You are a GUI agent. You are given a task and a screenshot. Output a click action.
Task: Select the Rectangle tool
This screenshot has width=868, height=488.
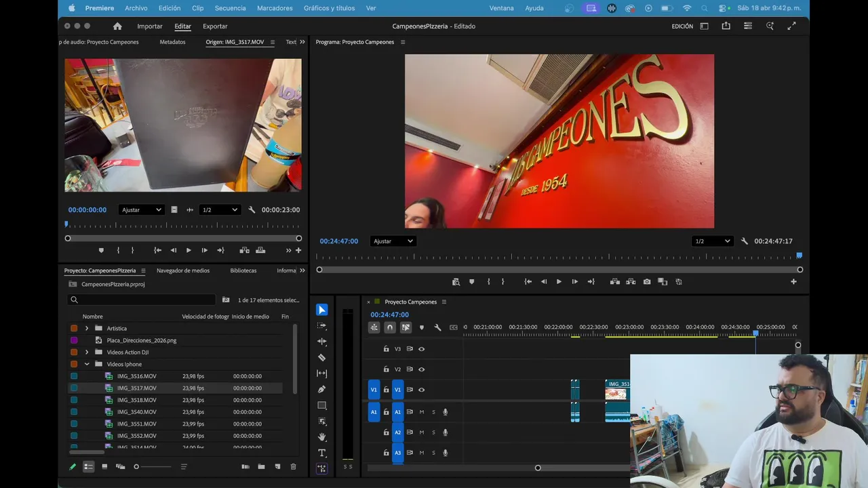pyautogui.click(x=322, y=405)
